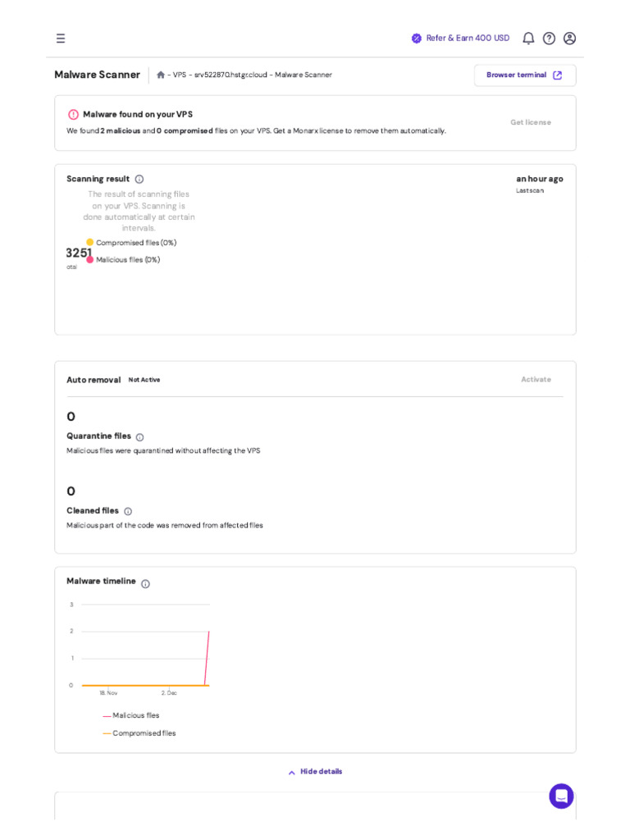The height and width of the screenshot is (840, 630).
Task: Open the hamburger navigation menu
Action: tap(61, 39)
